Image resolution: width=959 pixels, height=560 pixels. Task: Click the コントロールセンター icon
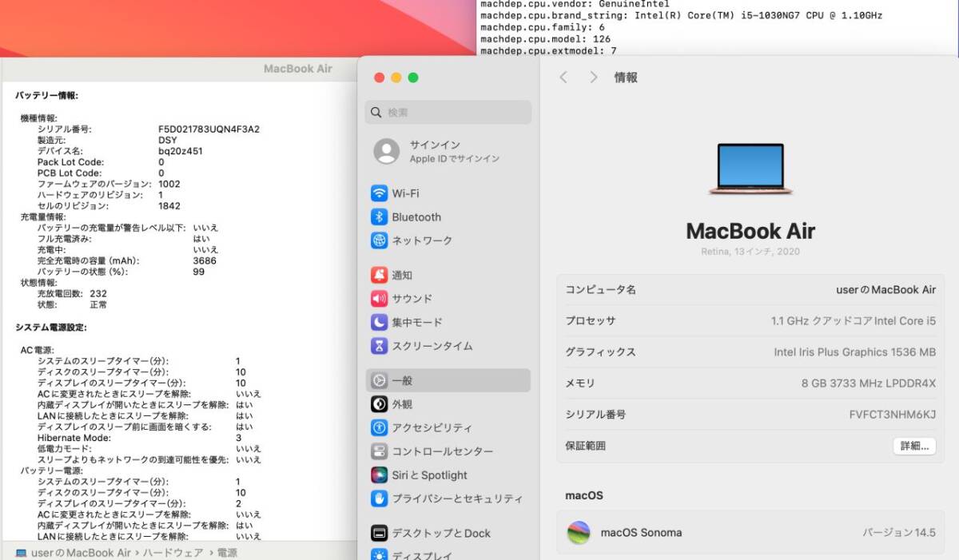[379, 451]
